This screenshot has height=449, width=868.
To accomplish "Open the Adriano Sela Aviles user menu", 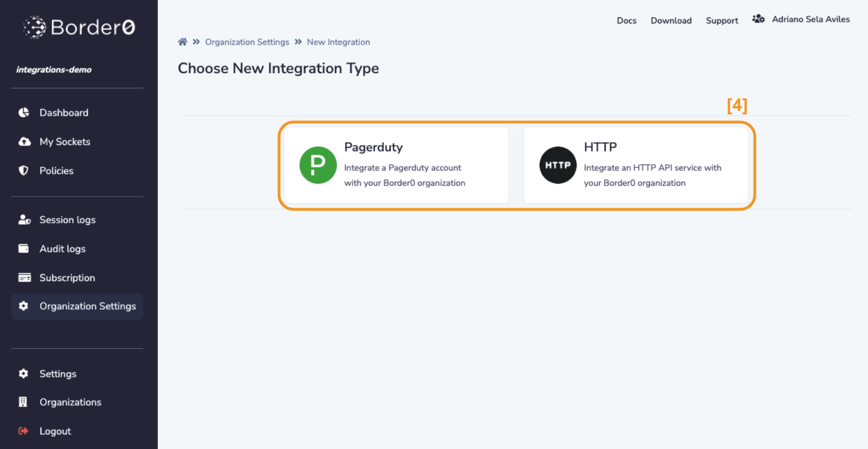I will [x=810, y=20].
